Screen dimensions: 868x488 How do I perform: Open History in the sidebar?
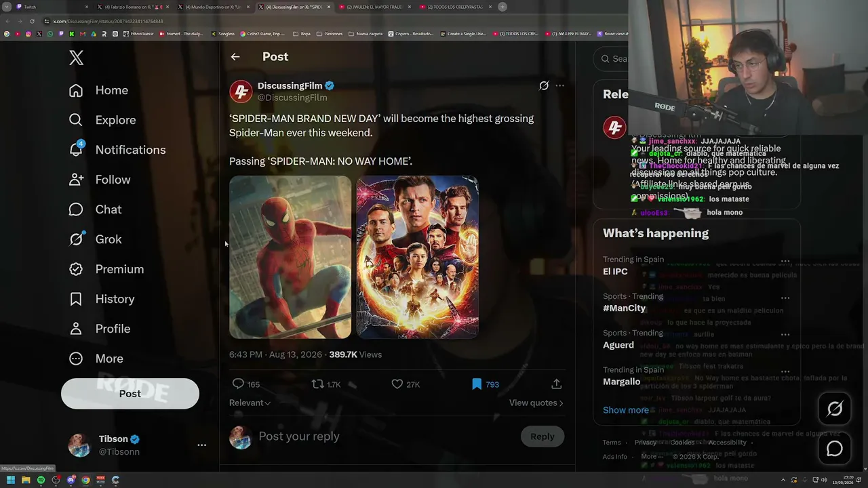click(102, 299)
